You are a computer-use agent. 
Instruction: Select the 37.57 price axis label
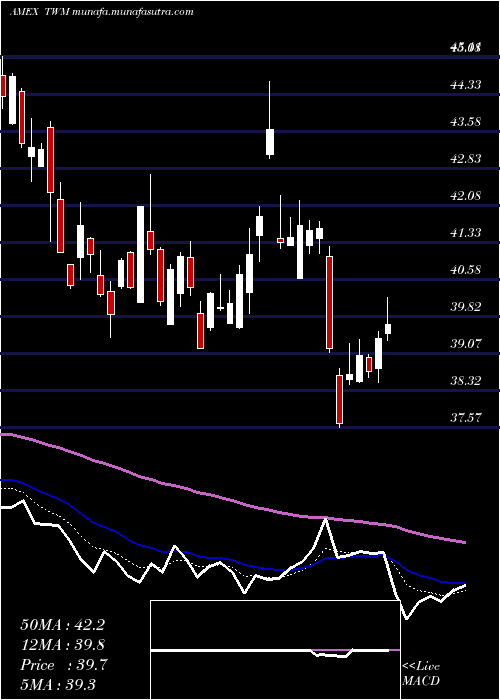(x=464, y=417)
